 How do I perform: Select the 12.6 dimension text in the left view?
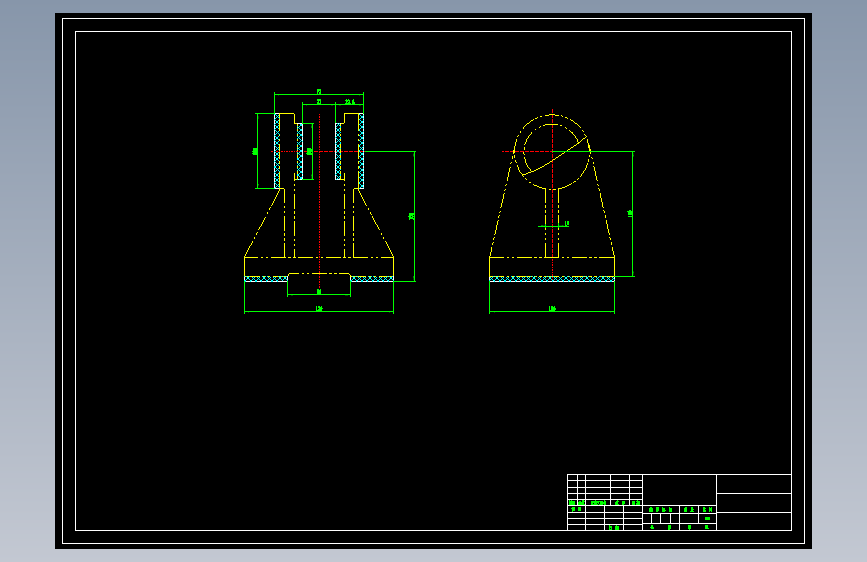[350, 102]
